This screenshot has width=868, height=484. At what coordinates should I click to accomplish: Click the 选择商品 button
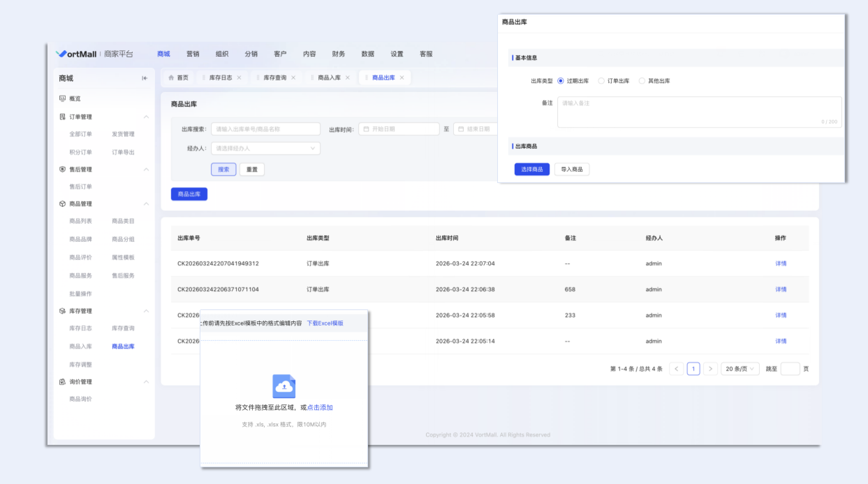[x=532, y=169]
